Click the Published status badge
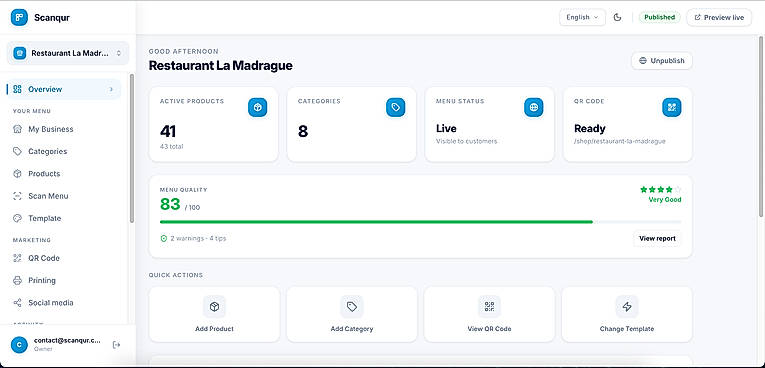765x368 pixels. point(659,18)
